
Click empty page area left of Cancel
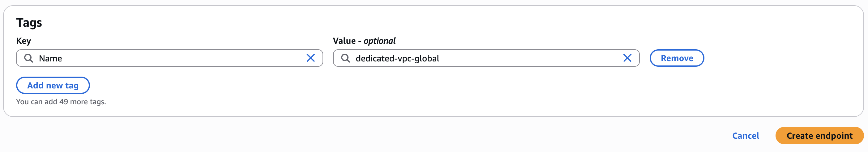coord(506,136)
